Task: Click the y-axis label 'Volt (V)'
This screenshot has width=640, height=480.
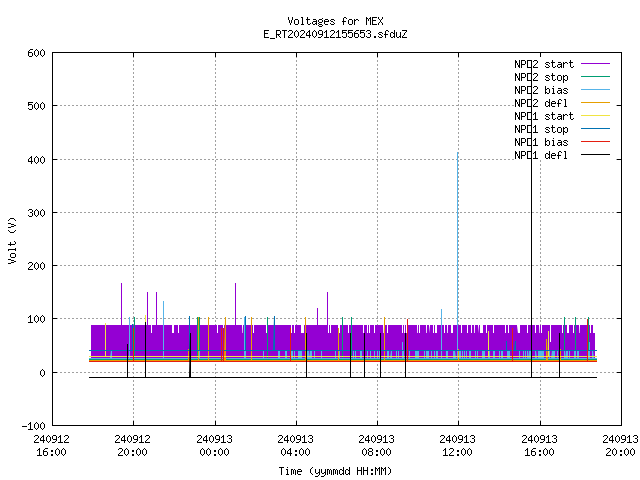Action: point(13,241)
